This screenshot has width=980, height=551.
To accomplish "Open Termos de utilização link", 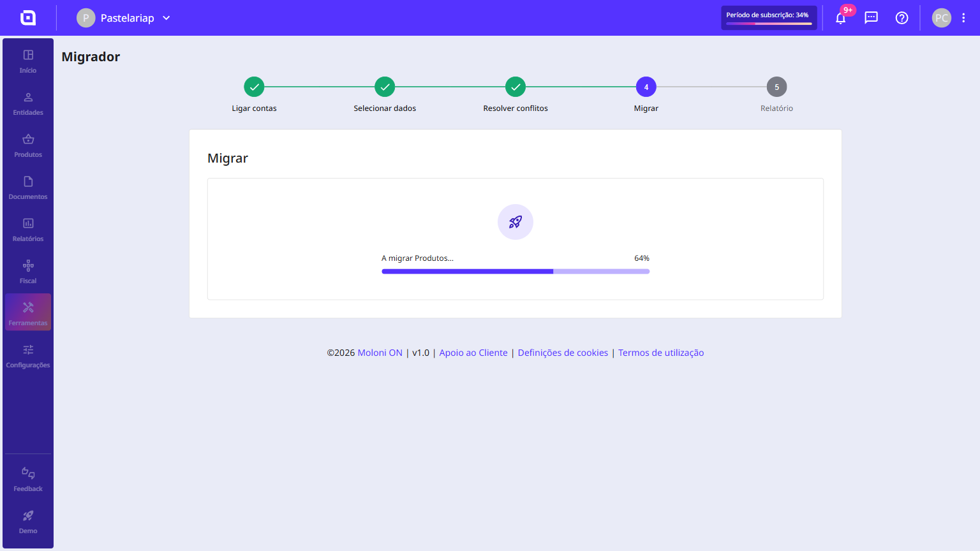I will [x=661, y=353].
